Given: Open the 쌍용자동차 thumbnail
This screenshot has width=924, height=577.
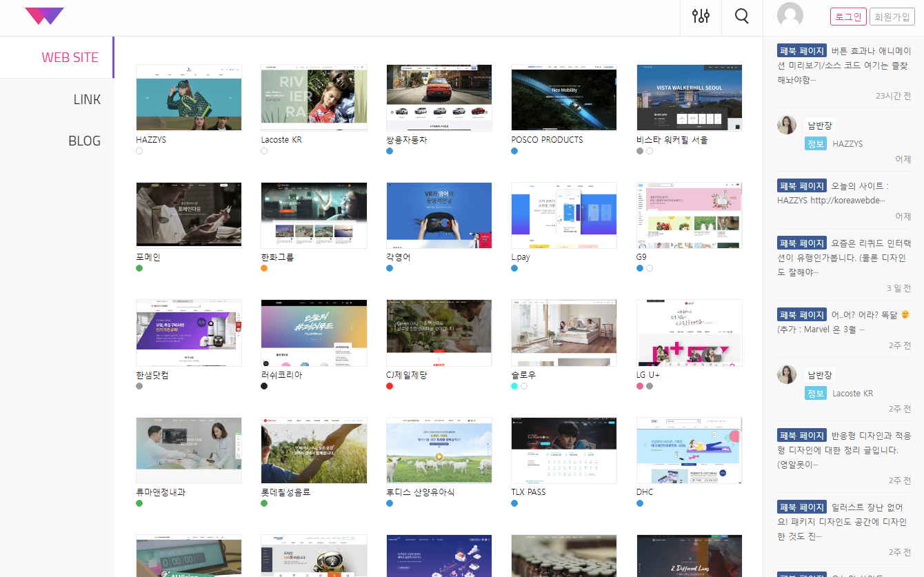Looking at the screenshot, I should [439, 98].
